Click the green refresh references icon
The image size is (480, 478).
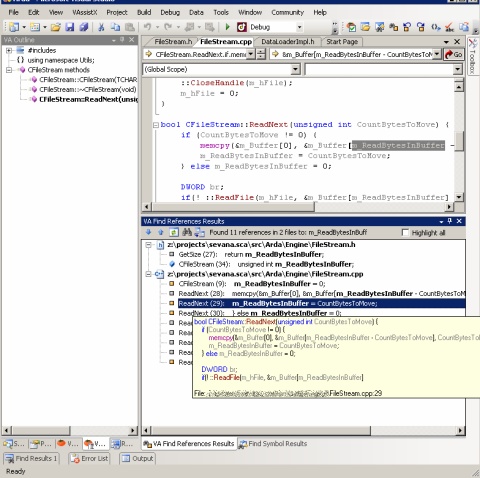point(173,232)
